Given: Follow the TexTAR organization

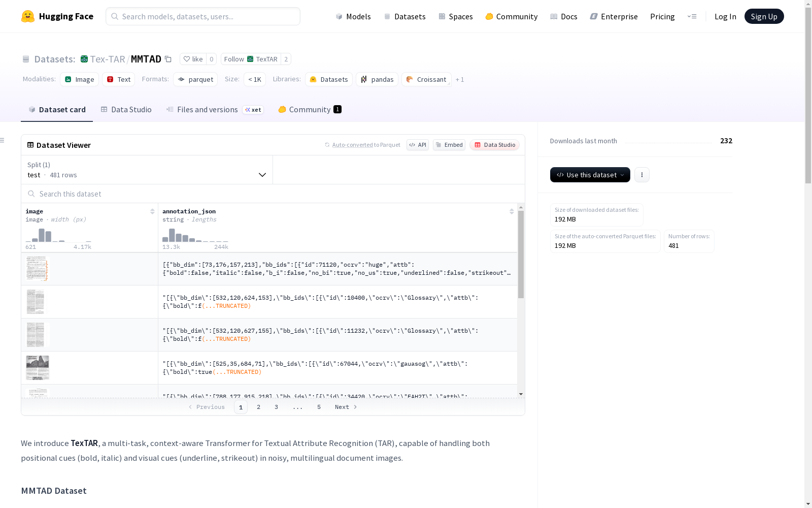Looking at the screenshot, I should click(251, 59).
